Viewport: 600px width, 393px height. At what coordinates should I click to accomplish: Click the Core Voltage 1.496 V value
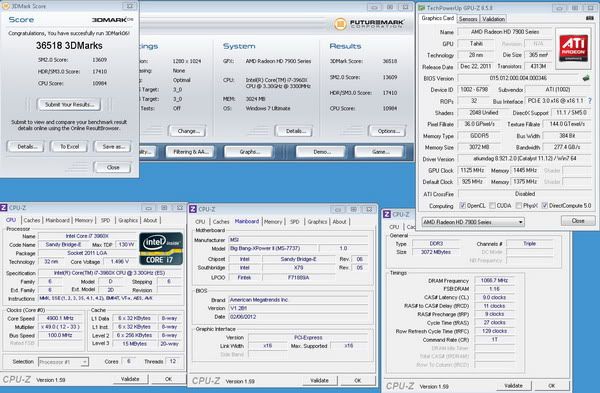pos(119,262)
